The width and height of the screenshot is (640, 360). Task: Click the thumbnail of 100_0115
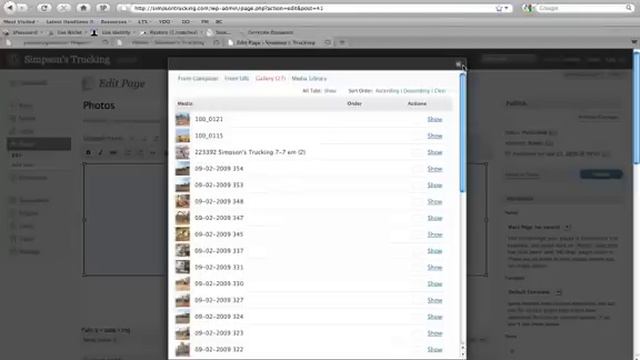[x=182, y=136]
